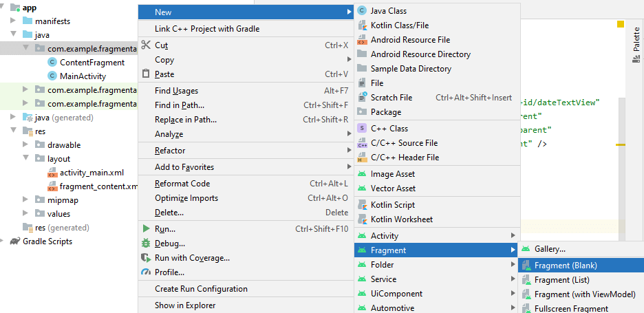Select Reformat Code menu entry
Image resolution: width=644 pixels, height=313 pixels.
[x=182, y=184]
